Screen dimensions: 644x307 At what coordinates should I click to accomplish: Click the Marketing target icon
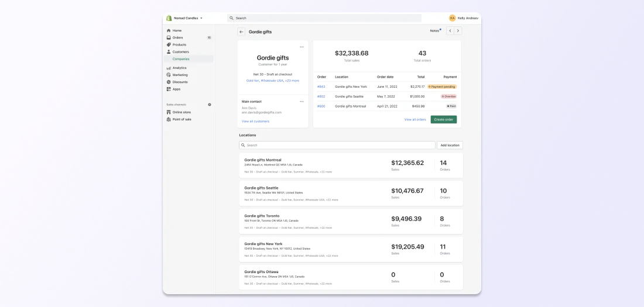[169, 75]
